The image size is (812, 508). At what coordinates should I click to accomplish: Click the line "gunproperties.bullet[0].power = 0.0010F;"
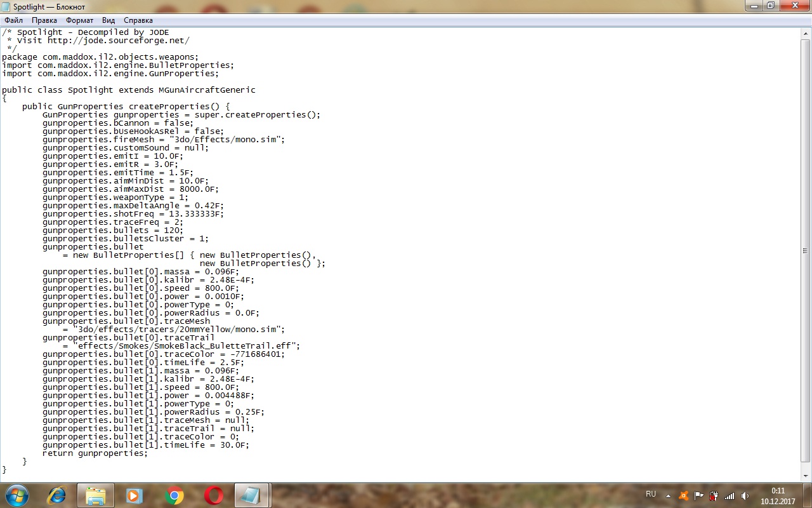click(x=143, y=296)
